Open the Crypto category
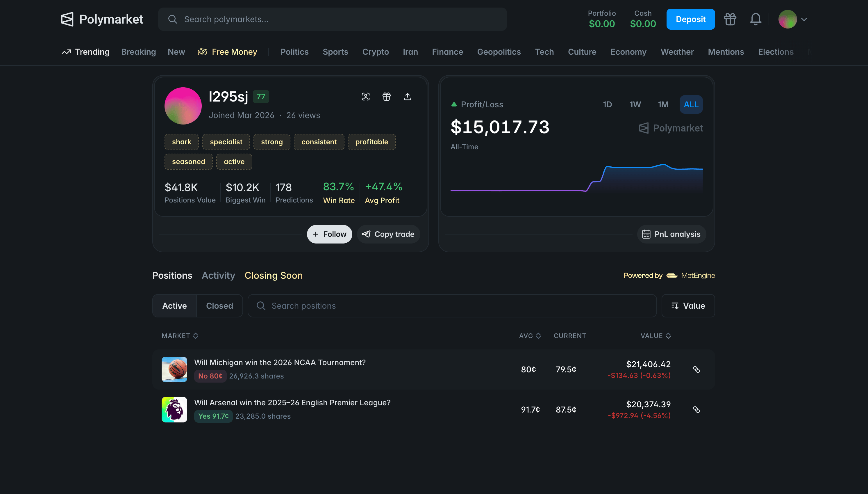Viewport: 868px width, 494px height. (376, 52)
